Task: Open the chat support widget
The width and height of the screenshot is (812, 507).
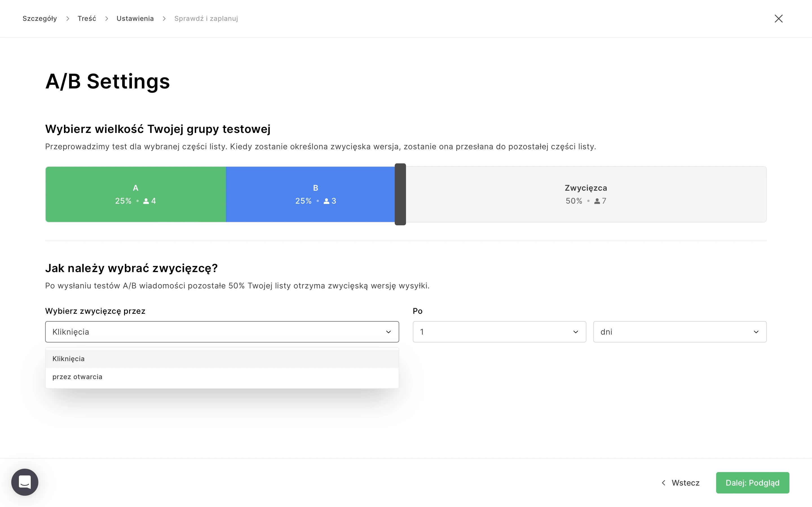Action: click(25, 482)
